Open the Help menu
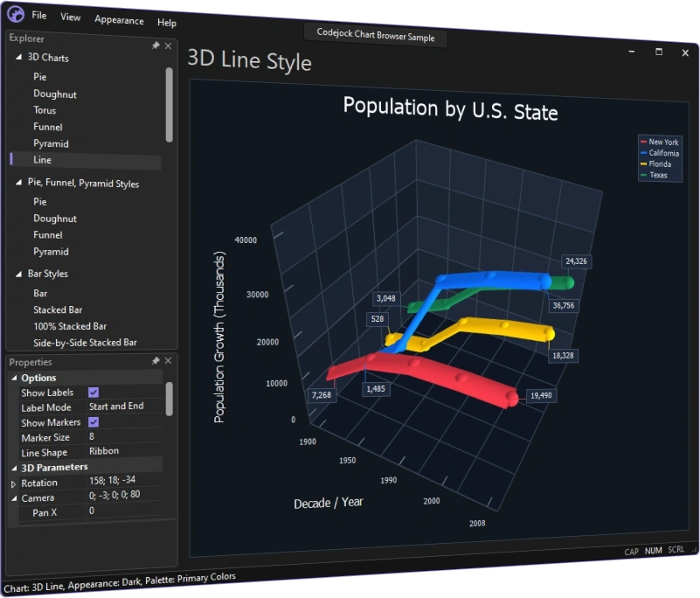 167,23
